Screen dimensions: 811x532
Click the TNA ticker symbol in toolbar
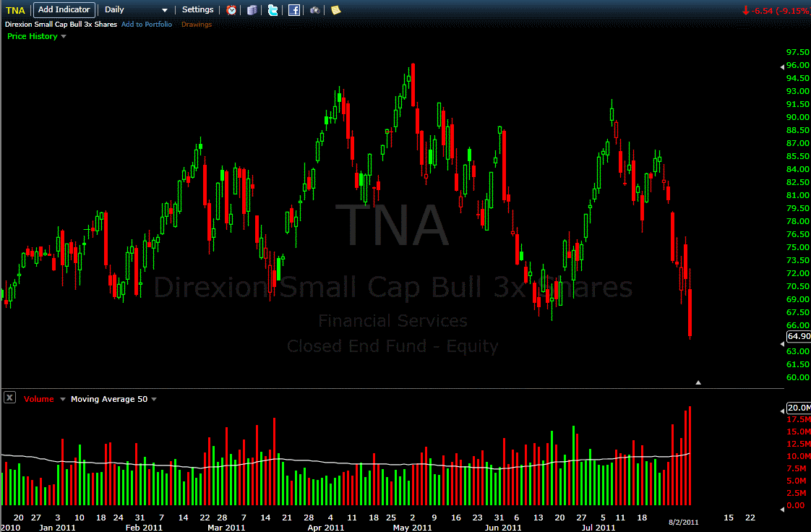(15, 10)
